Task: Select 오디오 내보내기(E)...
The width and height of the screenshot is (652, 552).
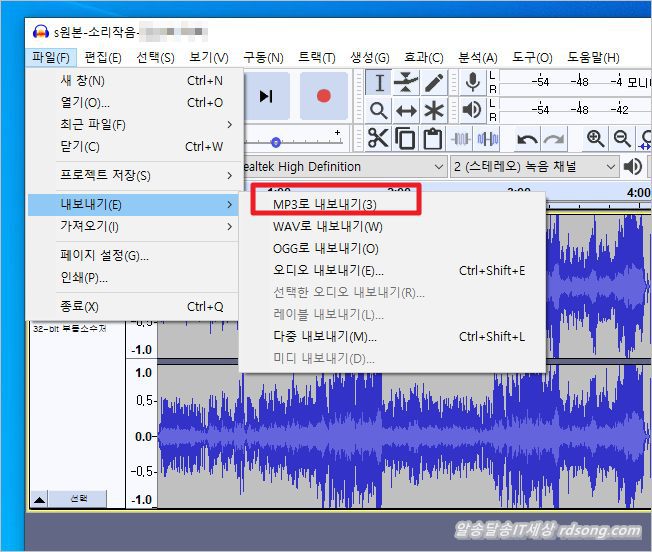Action: 392,271
